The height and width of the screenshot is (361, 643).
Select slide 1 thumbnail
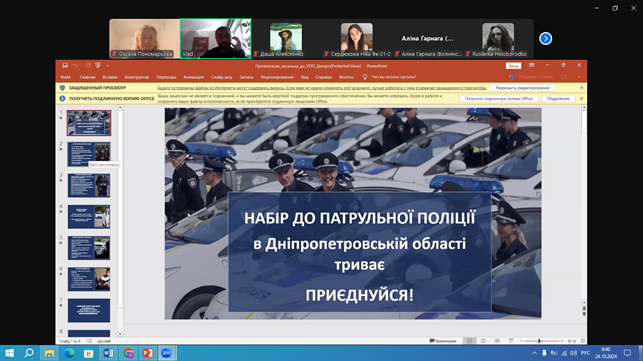[89, 123]
